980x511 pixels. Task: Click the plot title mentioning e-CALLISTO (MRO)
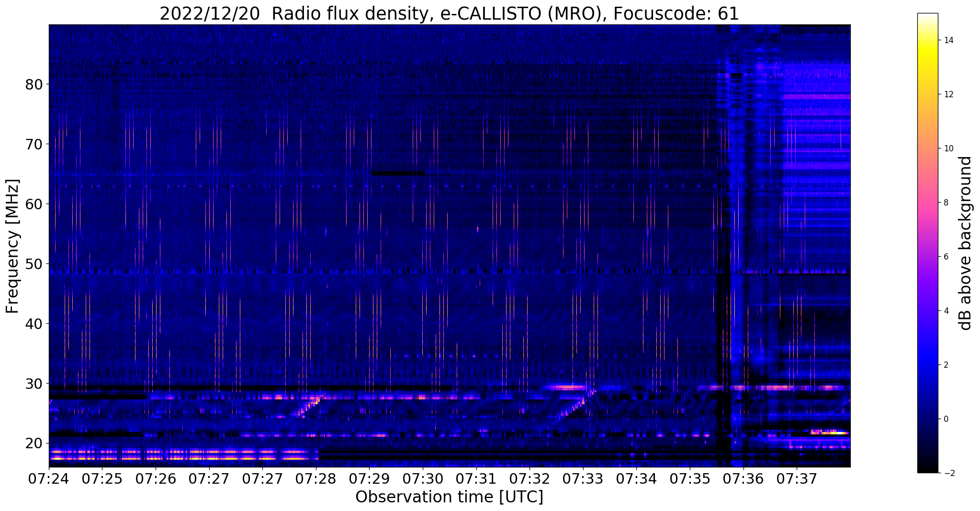[x=449, y=13]
